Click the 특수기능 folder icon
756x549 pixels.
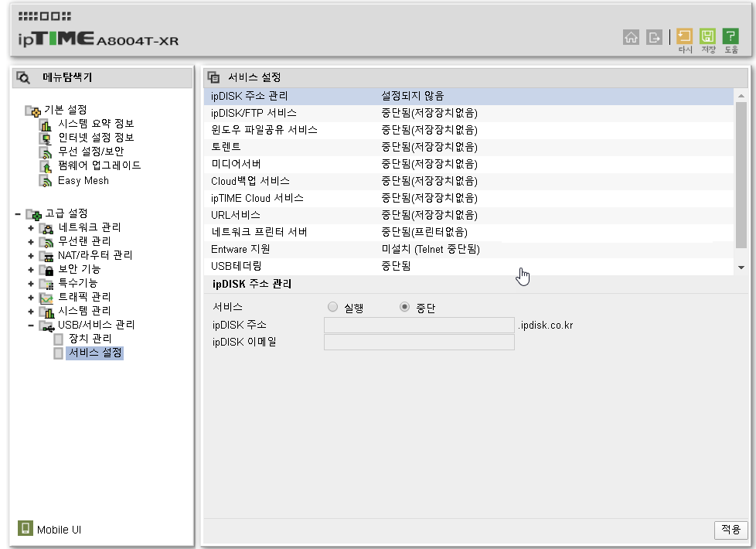[46, 284]
